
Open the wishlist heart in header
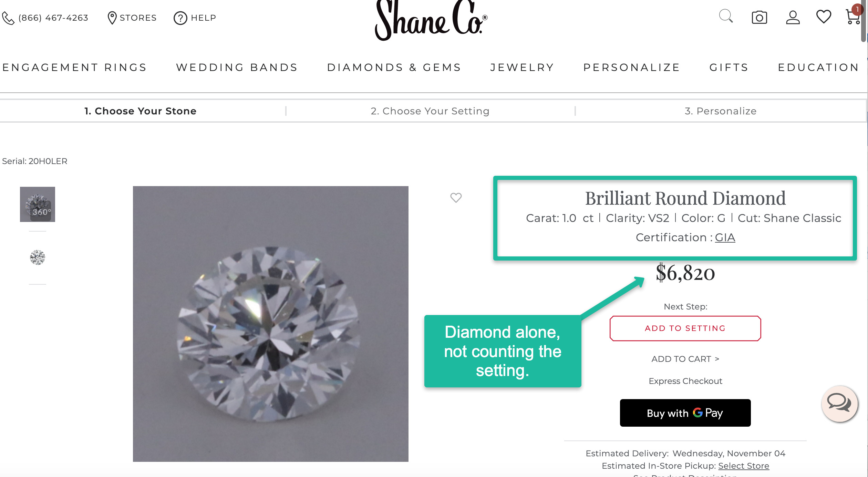point(824,17)
